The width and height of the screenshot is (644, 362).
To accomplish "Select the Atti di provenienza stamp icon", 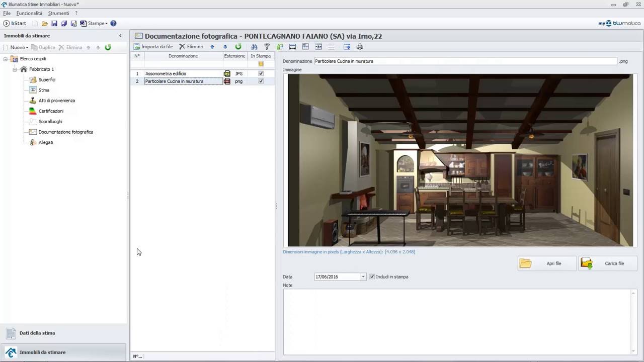I will tap(33, 101).
